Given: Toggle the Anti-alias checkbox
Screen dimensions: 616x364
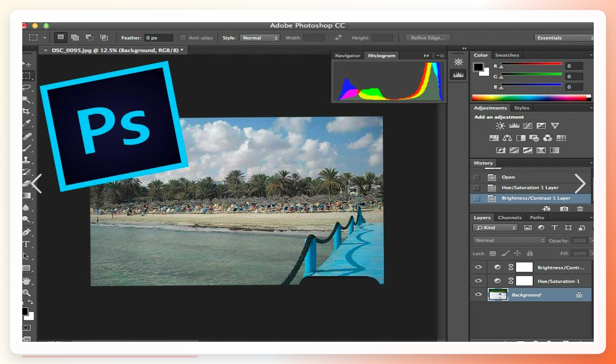Looking at the screenshot, I should click(x=183, y=38).
